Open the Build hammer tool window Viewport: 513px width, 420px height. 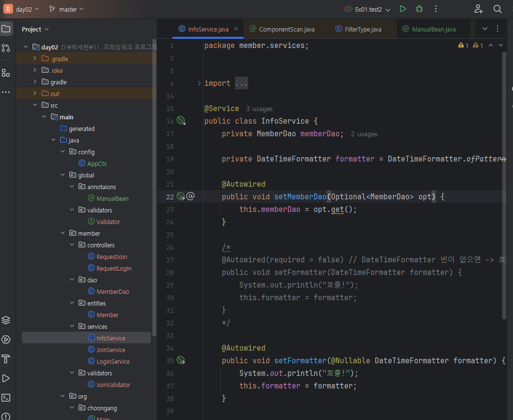[x=6, y=359]
